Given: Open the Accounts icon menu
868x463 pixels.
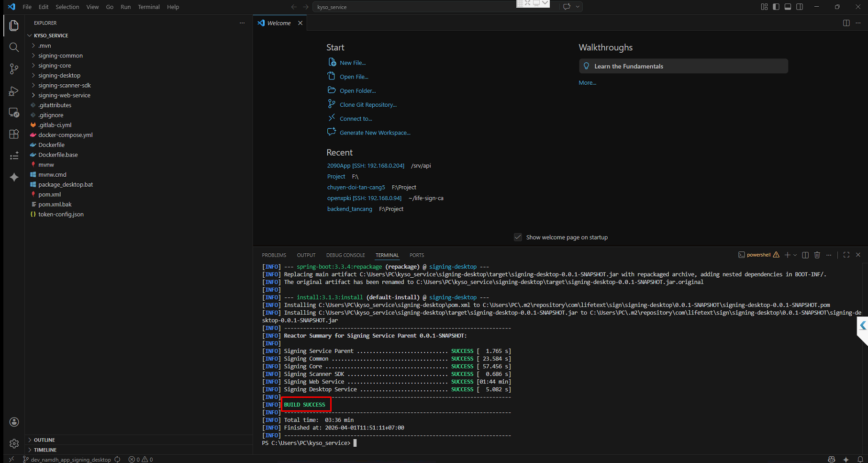Looking at the screenshot, I should pyautogui.click(x=14, y=422).
